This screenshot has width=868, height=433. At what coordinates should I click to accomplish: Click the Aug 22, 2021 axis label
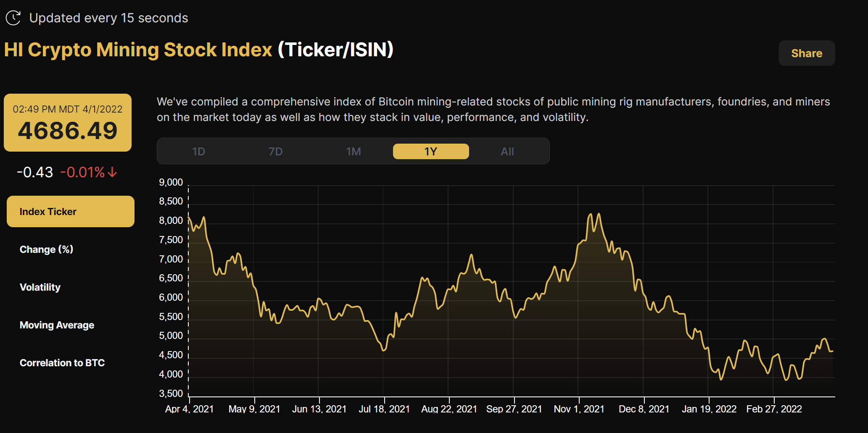pyautogui.click(x=449, y=409)
